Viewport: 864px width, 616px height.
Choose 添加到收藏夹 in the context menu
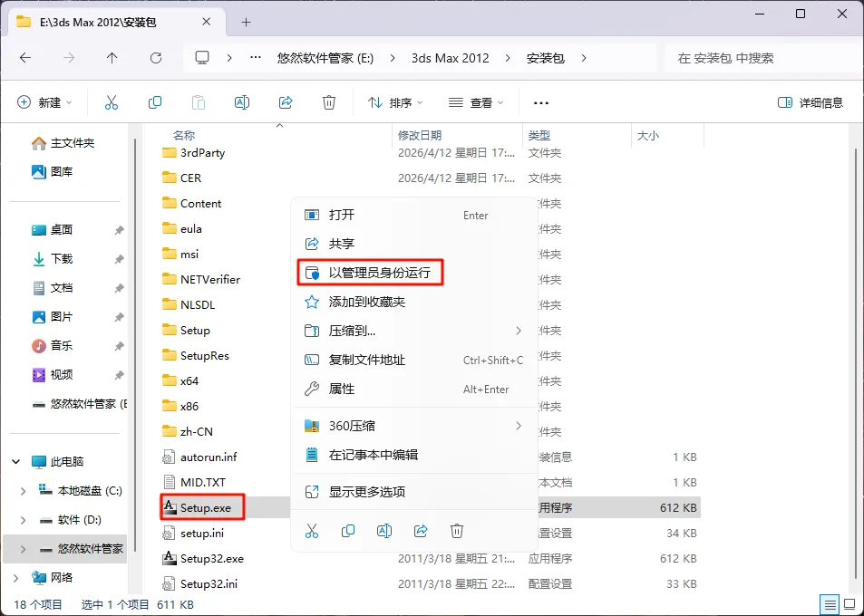(413, 302)
